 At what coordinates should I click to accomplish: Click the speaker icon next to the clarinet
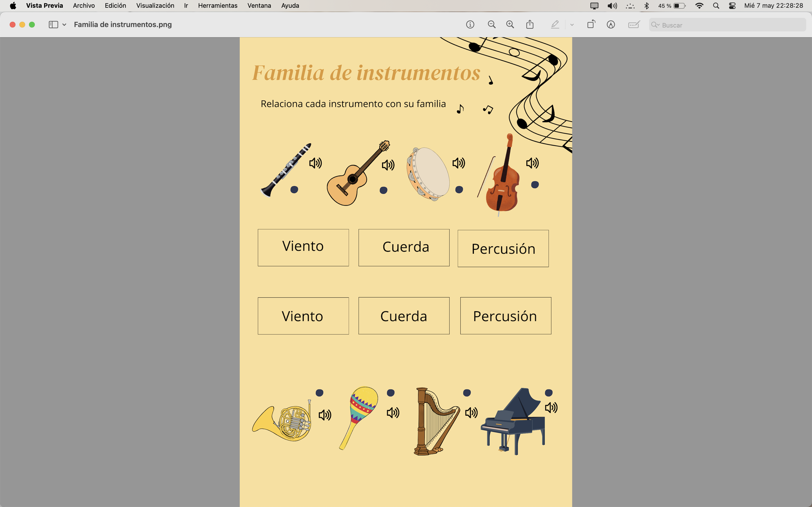pyautogui.click(x=315, y=163)
